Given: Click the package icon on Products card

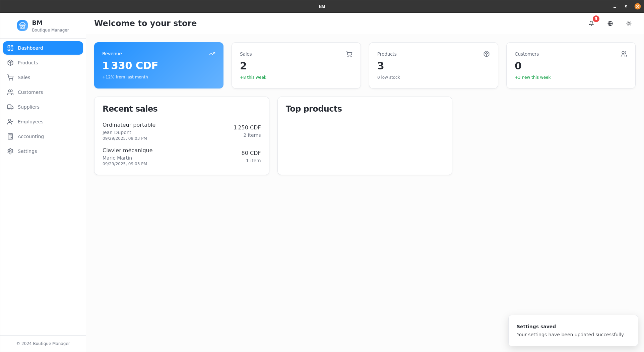Looking at the screenshot, I should point(486,54).
